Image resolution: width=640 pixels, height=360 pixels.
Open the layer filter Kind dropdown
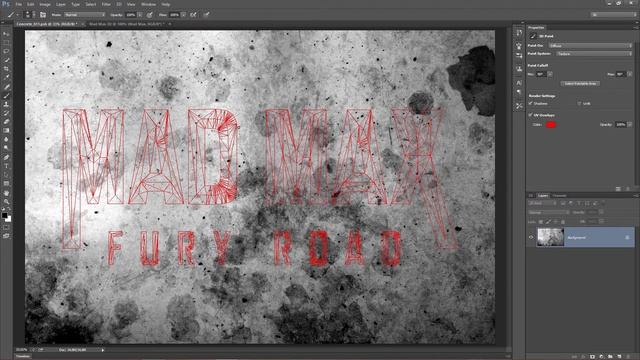543,203
